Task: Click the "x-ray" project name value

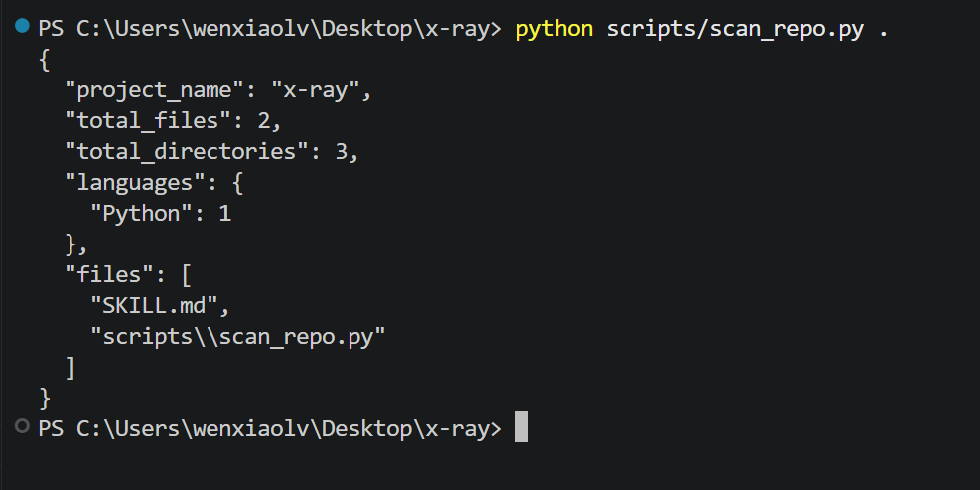Action: click(x=315, y=90)
